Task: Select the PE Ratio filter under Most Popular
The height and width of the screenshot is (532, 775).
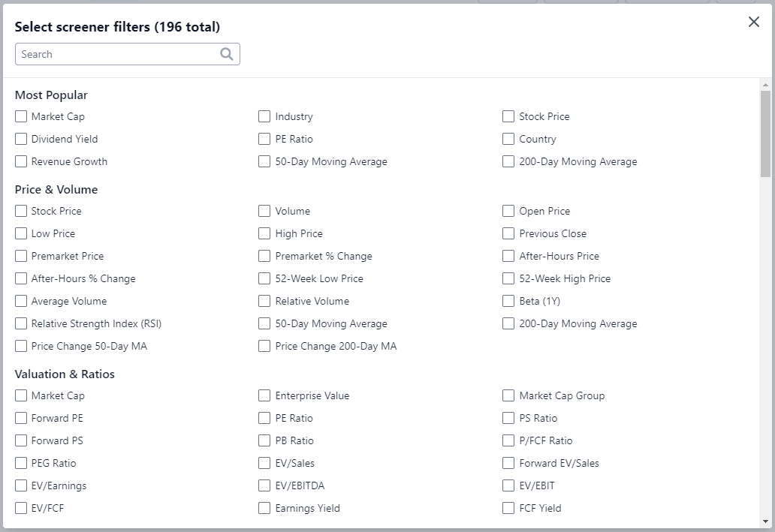Action: click(264, 139)
